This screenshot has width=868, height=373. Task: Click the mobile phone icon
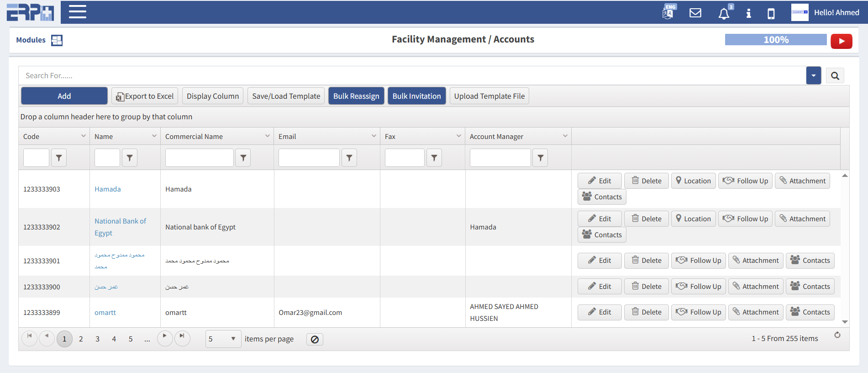[771, 13]
